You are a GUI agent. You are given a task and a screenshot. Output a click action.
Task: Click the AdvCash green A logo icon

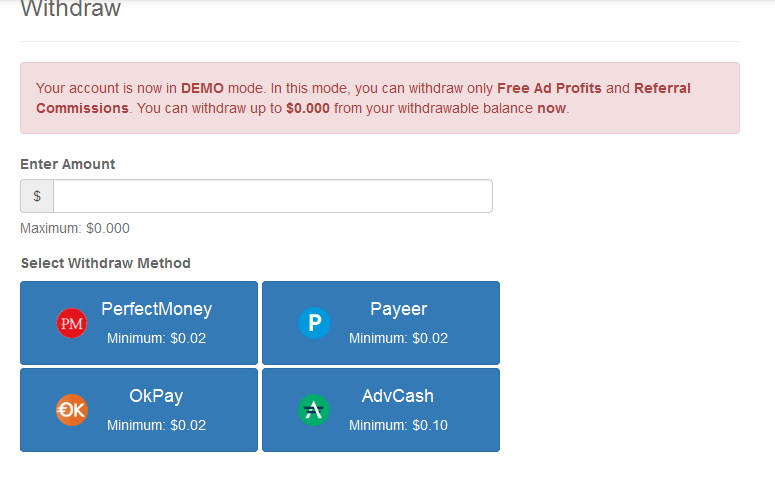coord(314,410)
